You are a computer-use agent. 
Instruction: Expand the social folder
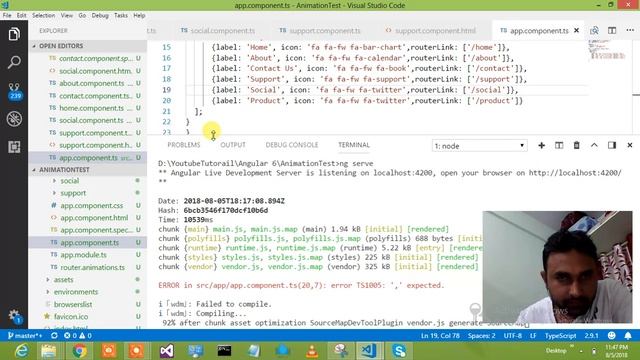tap(70, 181)
